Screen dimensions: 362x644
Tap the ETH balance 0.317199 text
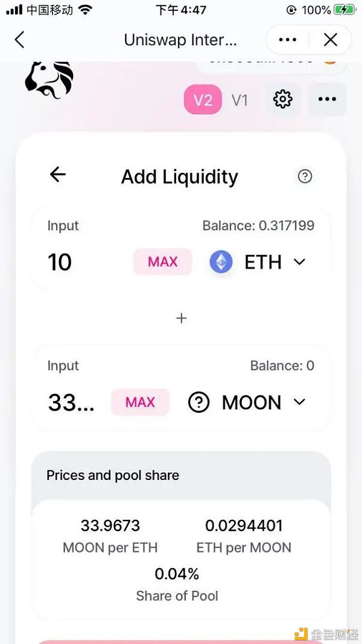[258, 226]
